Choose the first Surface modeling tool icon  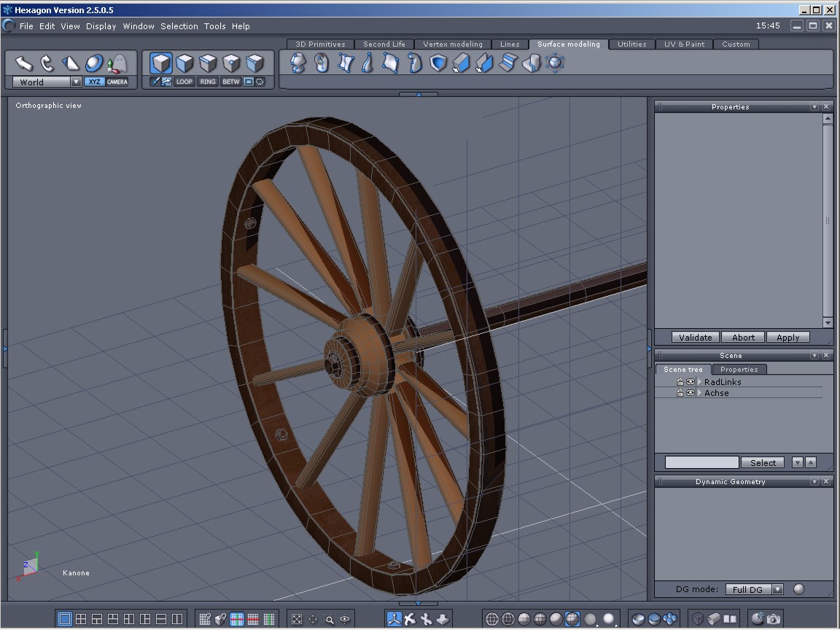point(297,63)
